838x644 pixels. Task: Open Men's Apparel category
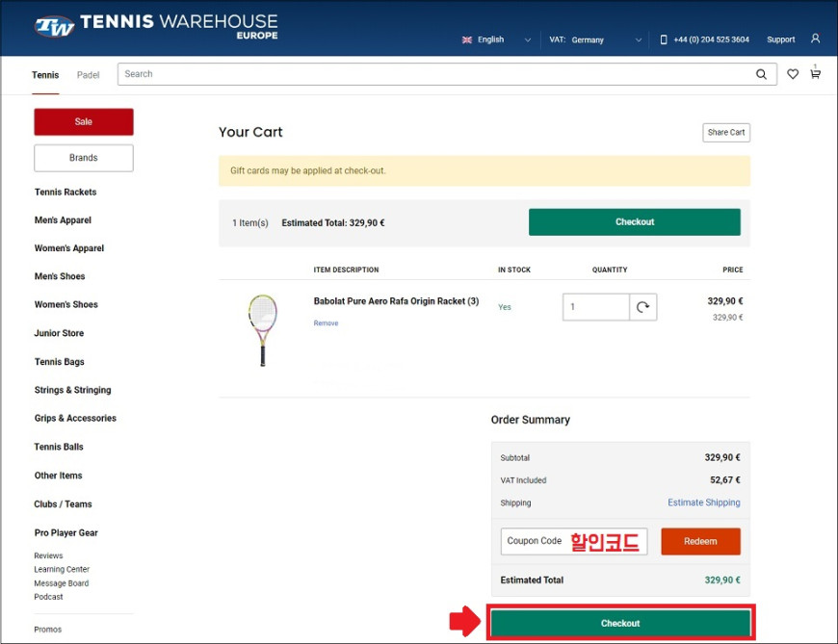[63, 220]
